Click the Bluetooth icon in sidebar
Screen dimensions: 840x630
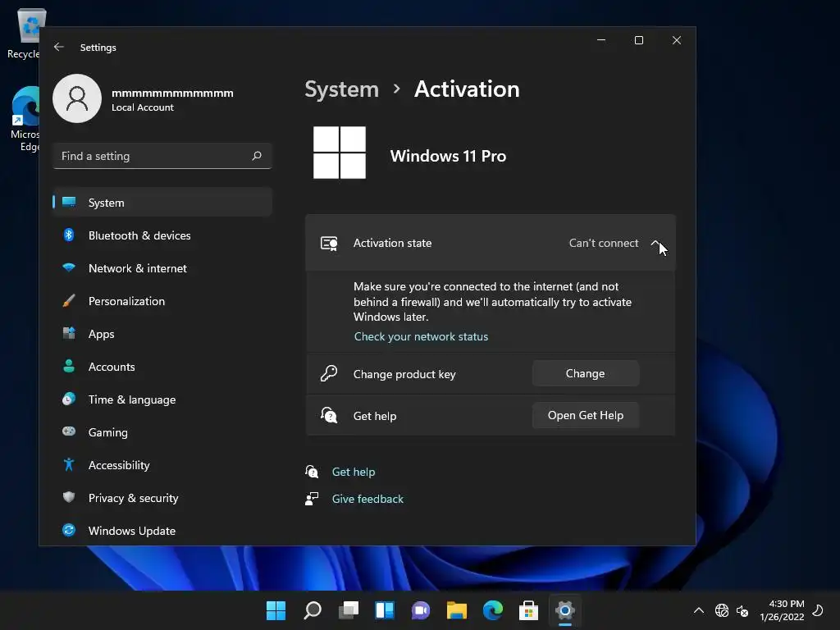(x=69, y=235)
